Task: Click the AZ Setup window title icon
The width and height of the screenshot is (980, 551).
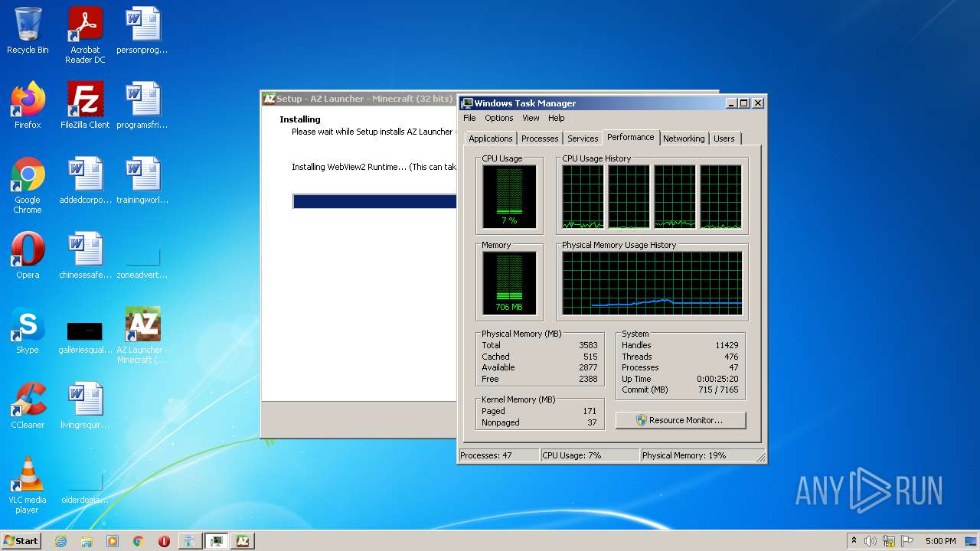Action: point(269,99)
